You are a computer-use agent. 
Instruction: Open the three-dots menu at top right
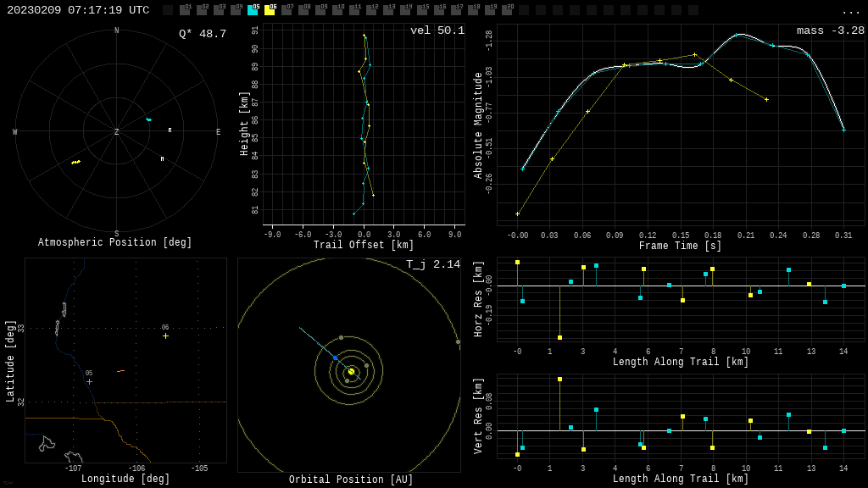click(850, 11)
